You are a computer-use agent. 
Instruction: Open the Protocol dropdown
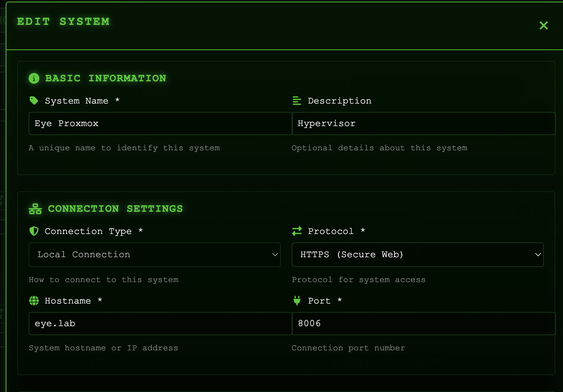[417, 254]
